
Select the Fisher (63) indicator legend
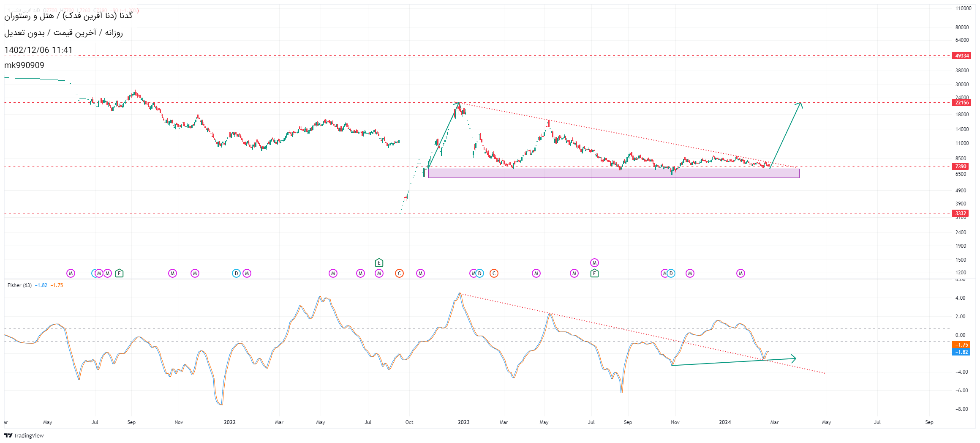(19, 285)
